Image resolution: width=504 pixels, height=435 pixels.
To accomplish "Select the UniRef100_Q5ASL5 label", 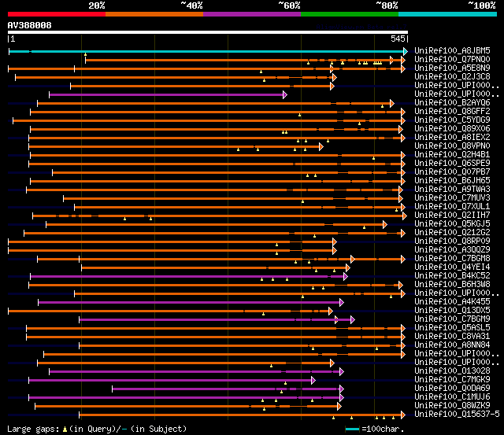I will tap(452, 328).
